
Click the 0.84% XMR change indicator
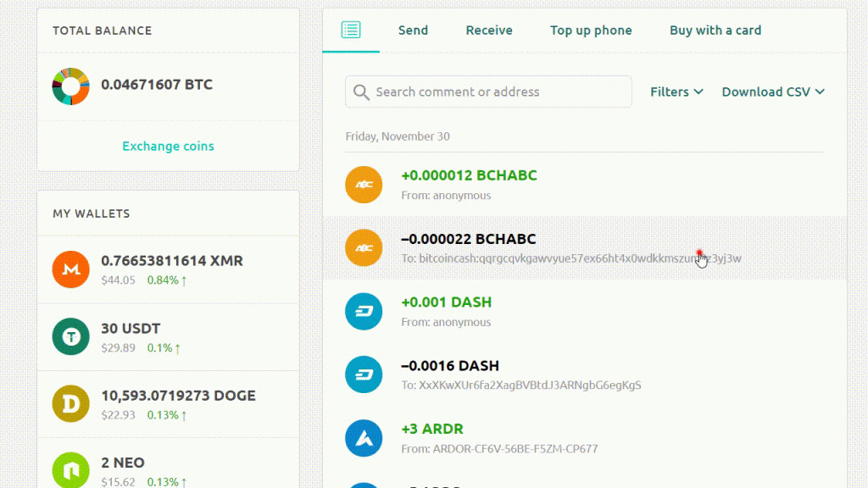coord(167,280)
